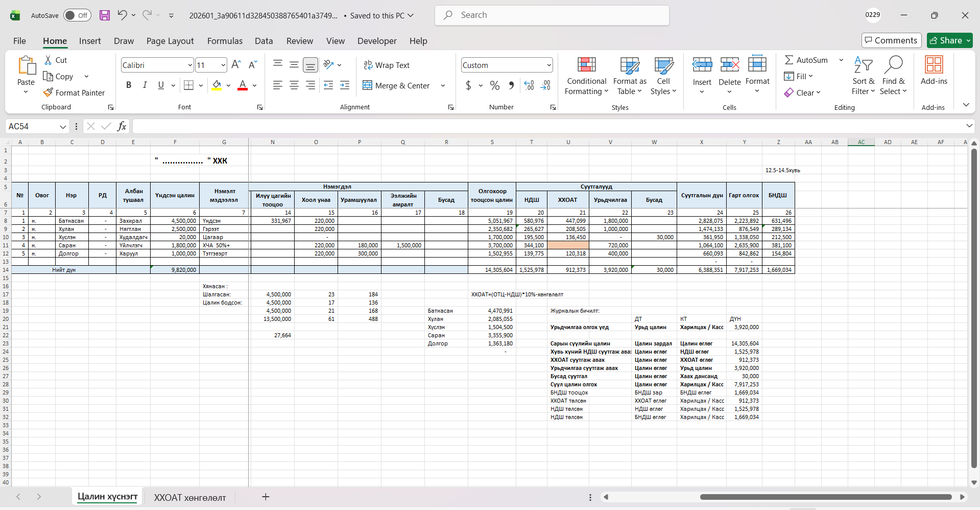Open the Formulas ribbon tab
The height and width of the screenshot is (510, 980).
click(225, 41)
